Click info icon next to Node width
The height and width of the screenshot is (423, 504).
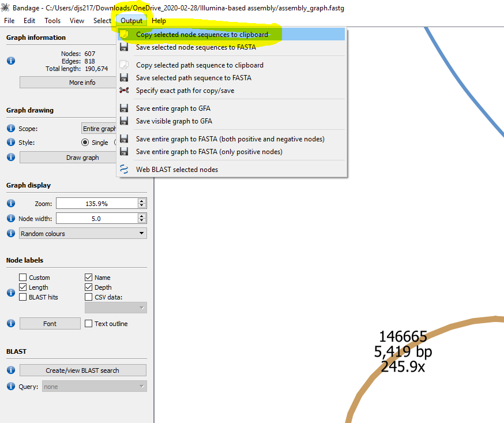(11, 219)
